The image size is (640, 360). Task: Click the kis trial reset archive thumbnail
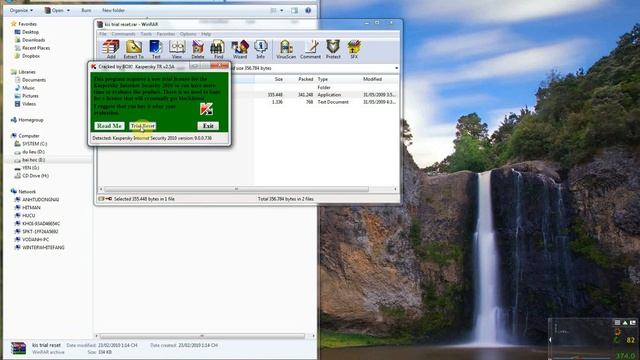tap(18, 348)
